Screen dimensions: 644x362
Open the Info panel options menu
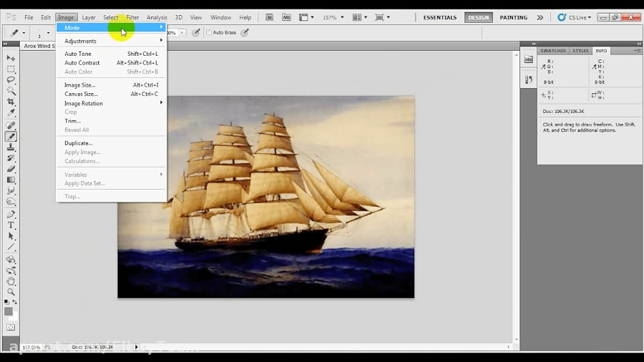[637, 51]
